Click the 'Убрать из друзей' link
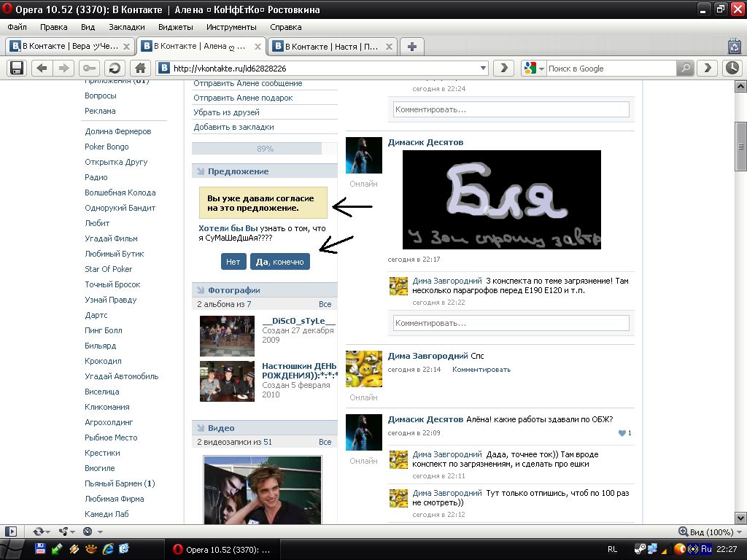Screen dimensions: 747x560 [226, 112]
